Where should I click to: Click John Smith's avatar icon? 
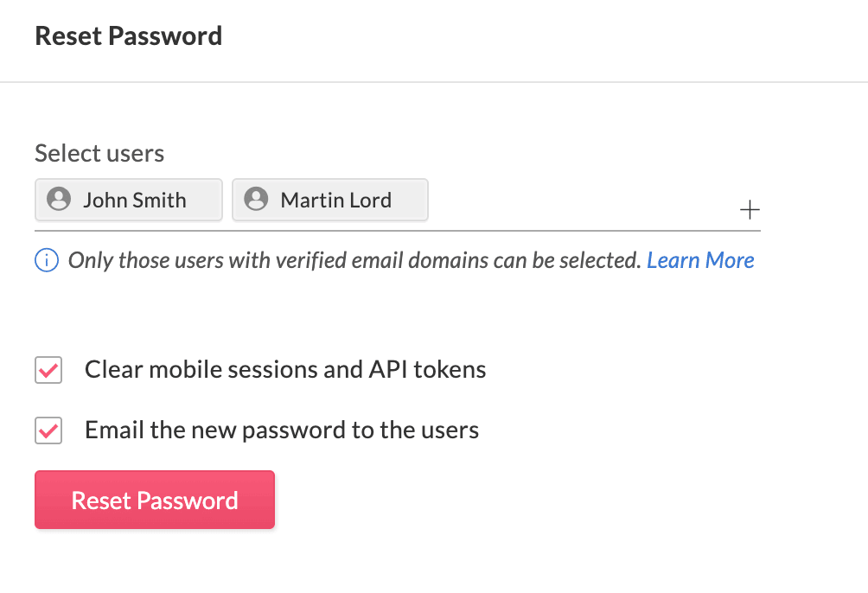59,200
